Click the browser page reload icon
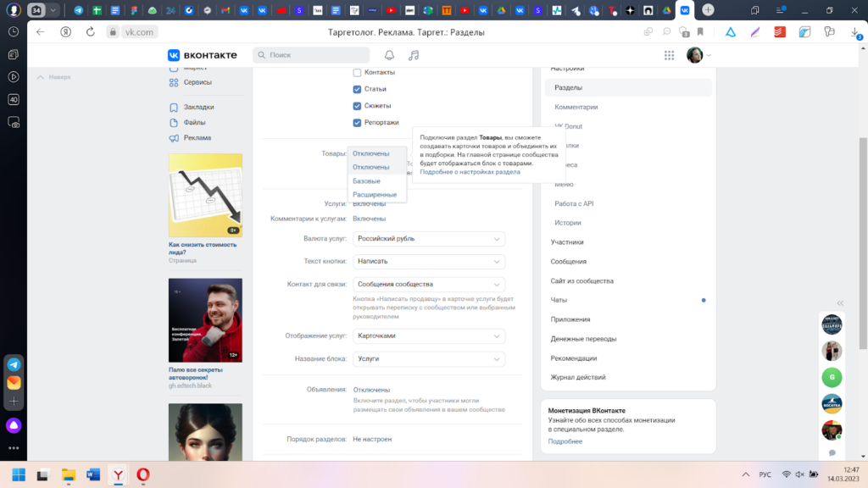Screen dimensions: 868x488 tap(91, 31)
